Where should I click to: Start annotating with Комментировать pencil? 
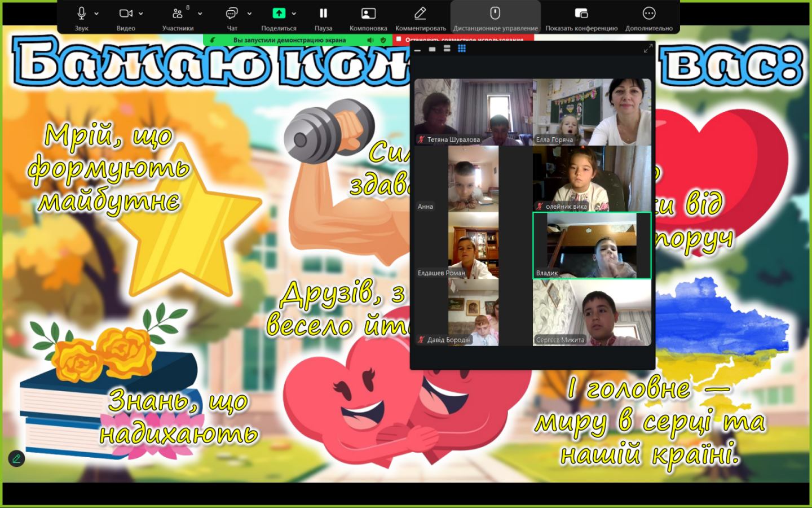tap(420, 14)
